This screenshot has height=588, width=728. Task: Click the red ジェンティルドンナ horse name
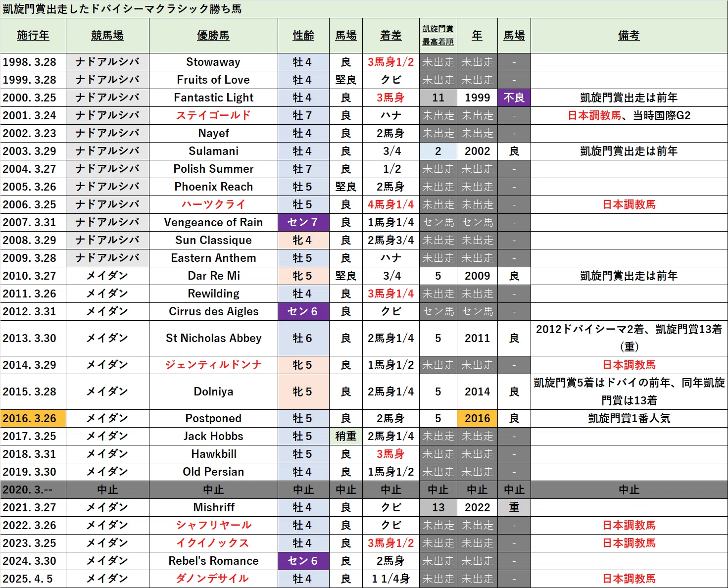(213, 365)
